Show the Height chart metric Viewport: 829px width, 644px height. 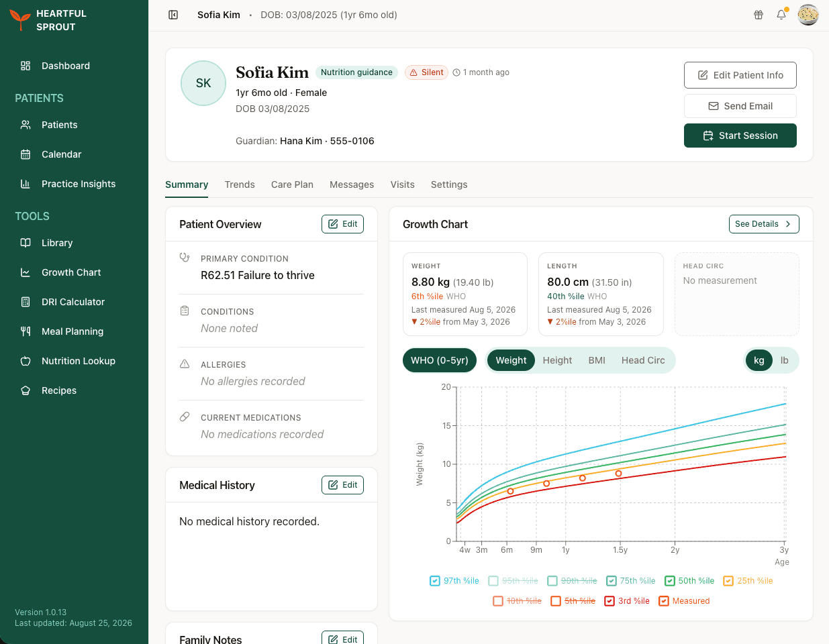point(557,360)
